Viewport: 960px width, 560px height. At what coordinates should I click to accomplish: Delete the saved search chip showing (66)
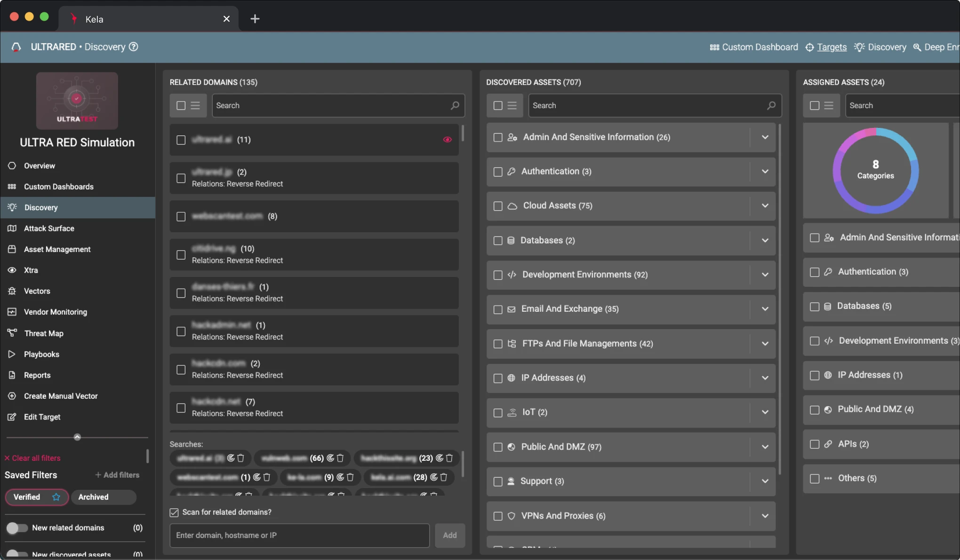[340, 458]
